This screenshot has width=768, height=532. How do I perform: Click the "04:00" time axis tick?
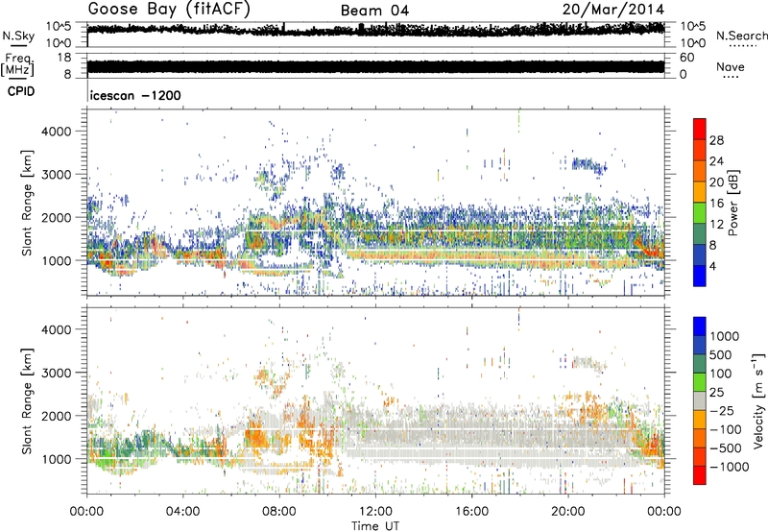(x=182, y=512)
